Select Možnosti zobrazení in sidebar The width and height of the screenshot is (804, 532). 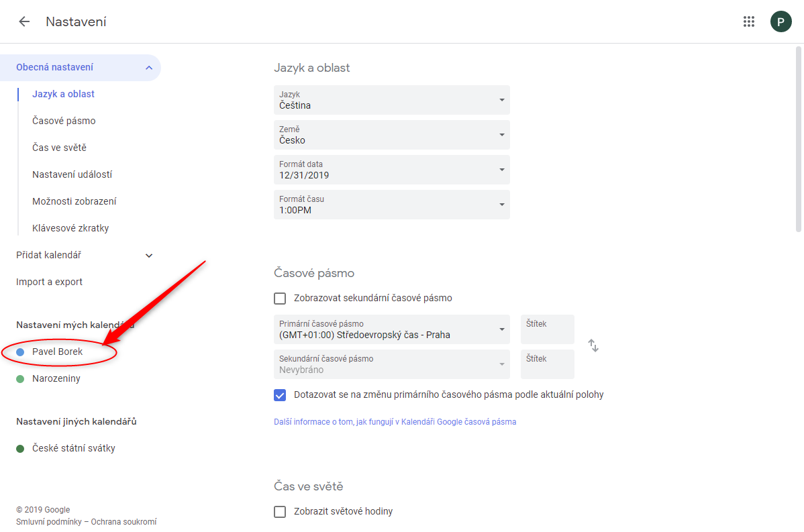pyautogui.click(x=74, y=201)
